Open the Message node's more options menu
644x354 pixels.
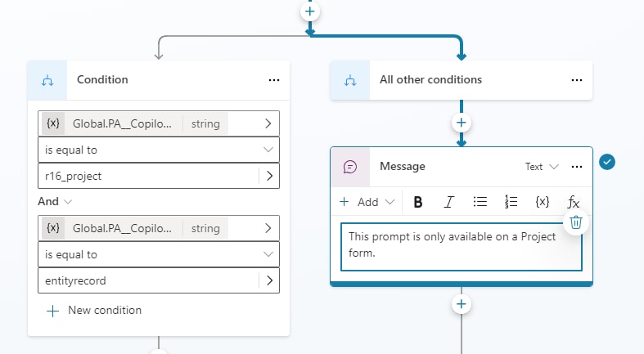point(577,166)
